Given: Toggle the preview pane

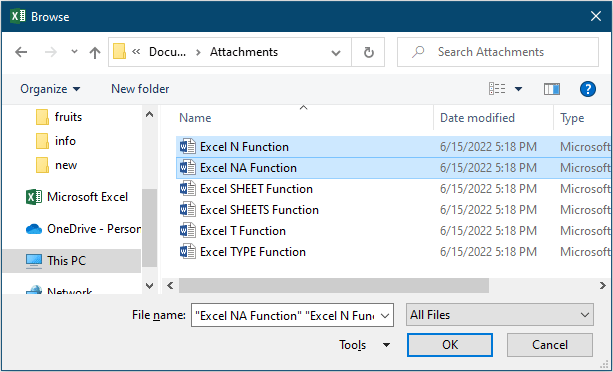Looking at the screenshot, I should (552, 89).
